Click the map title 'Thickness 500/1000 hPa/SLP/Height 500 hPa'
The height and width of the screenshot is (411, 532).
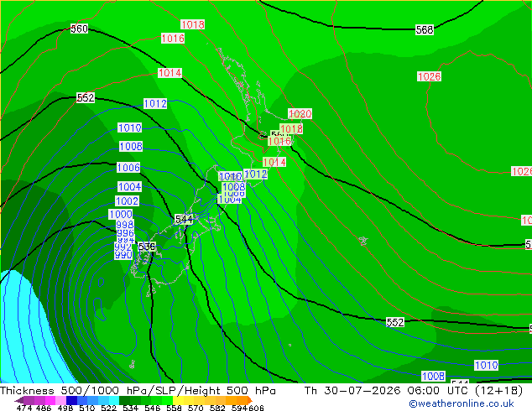pos(138,391)
